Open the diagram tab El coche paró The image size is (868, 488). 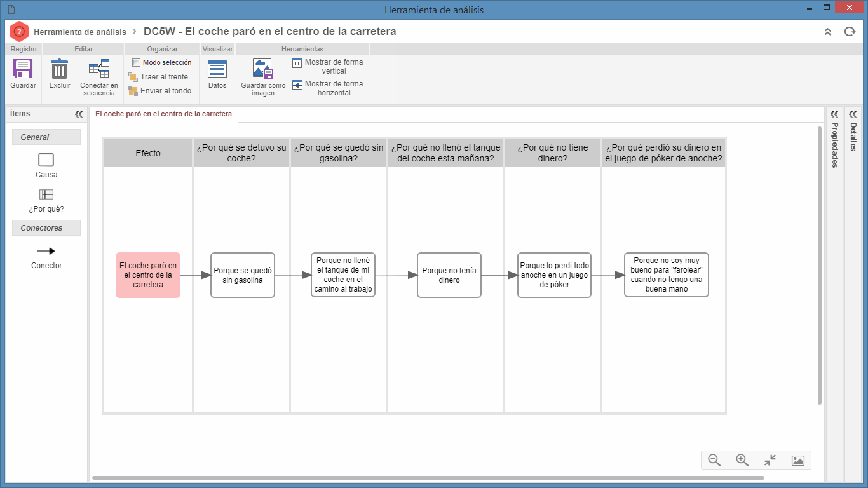pos(163,114)
